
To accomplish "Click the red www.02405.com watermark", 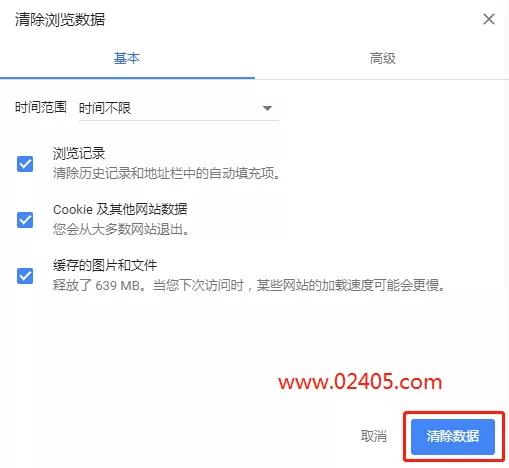I will [360, 382].
